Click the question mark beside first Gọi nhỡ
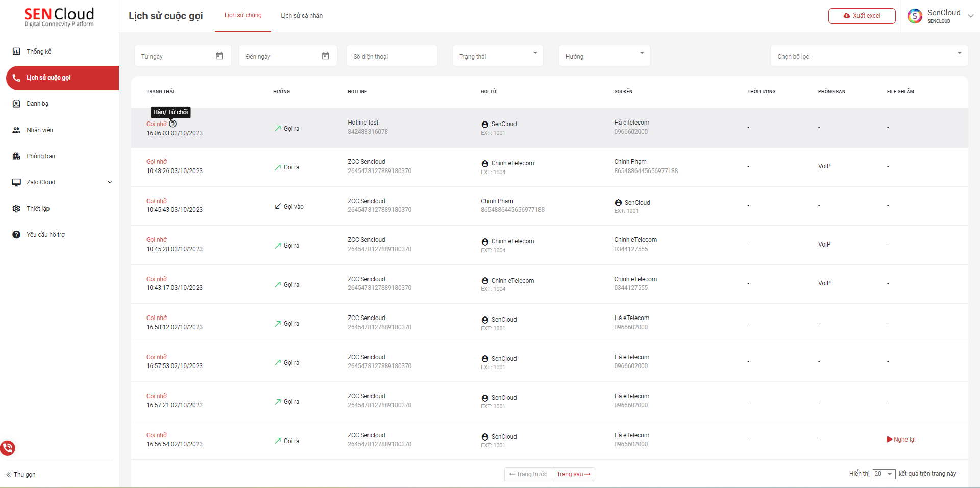The image size is (980, 488). 173,124
